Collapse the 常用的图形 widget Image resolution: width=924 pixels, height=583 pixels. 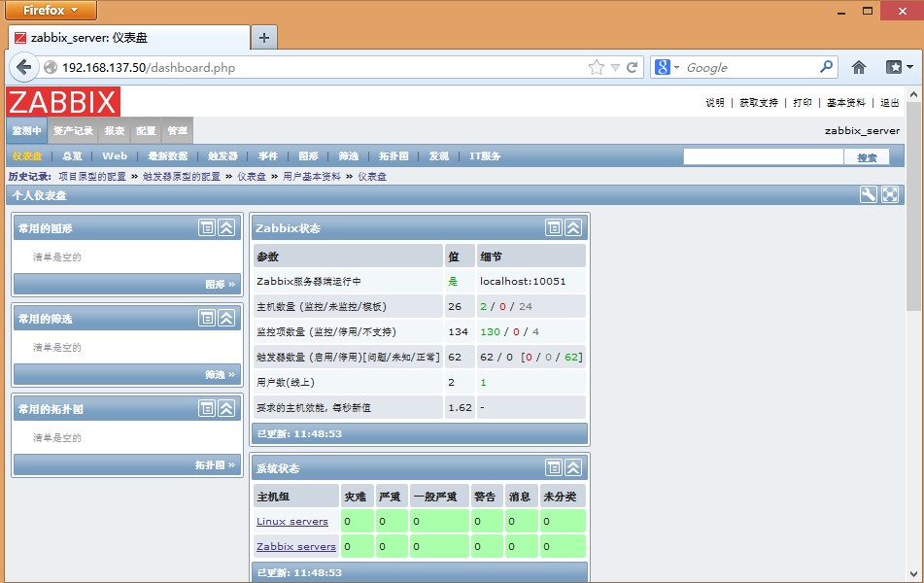[x=227, y=227]
